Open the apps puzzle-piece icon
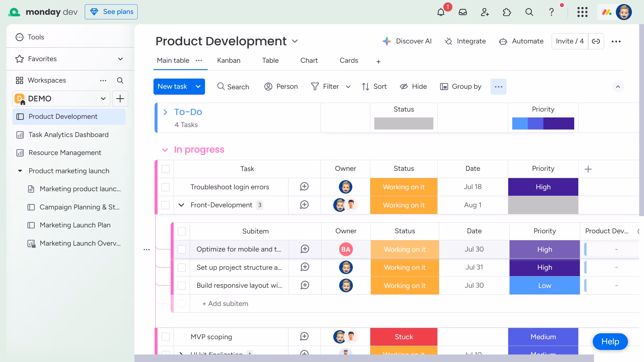The height and width of the screenshot is (362, 644). tap(507, 12)
